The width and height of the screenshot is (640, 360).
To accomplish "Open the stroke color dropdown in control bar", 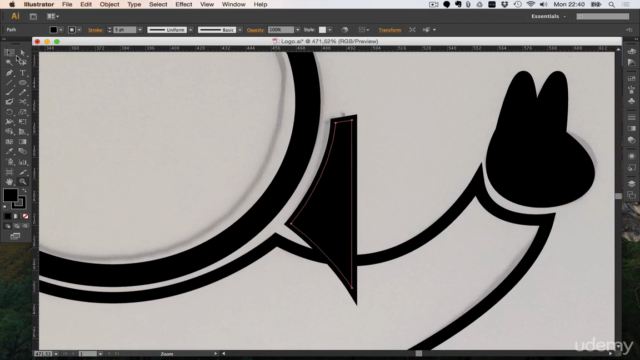I will (x=79, y=30).
